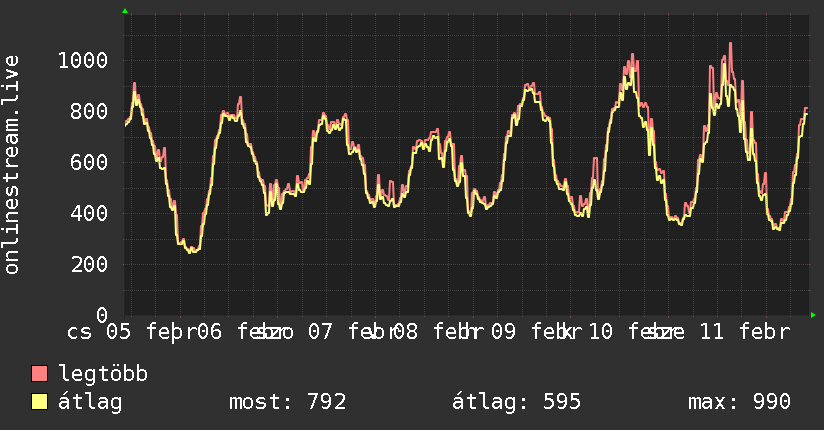Click the 200 y-axis label
This screenshot has width=824, height=430.
(89, 264)
